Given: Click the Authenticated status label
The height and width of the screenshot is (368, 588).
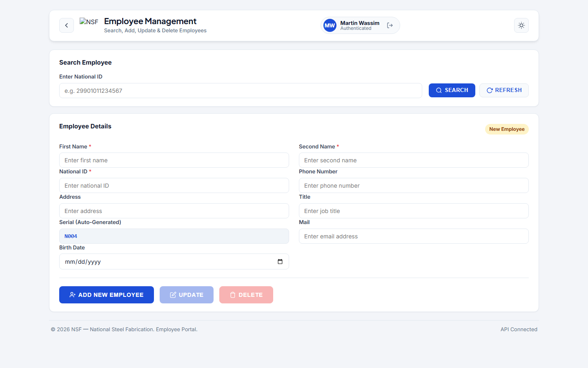Looking at the screenshot, I should click(356, 29).
